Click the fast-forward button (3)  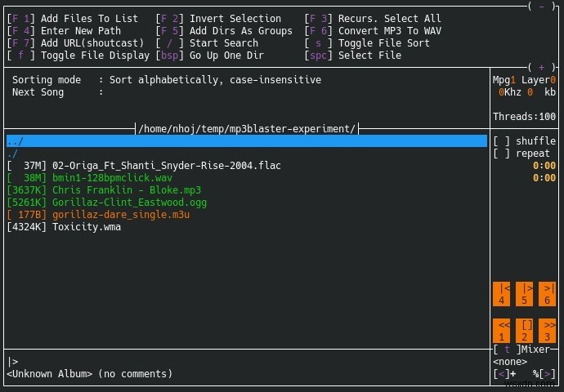[548, 331]
